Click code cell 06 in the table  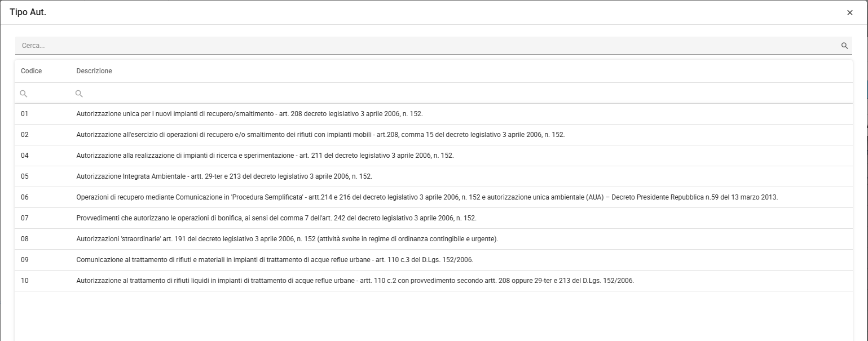click(25, 197)
